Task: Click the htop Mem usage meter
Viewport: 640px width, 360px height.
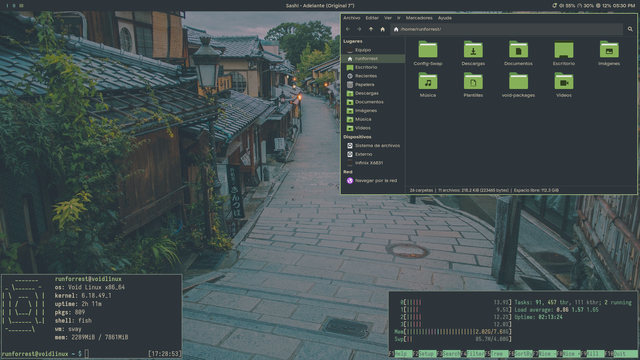Action: [453, 332]
